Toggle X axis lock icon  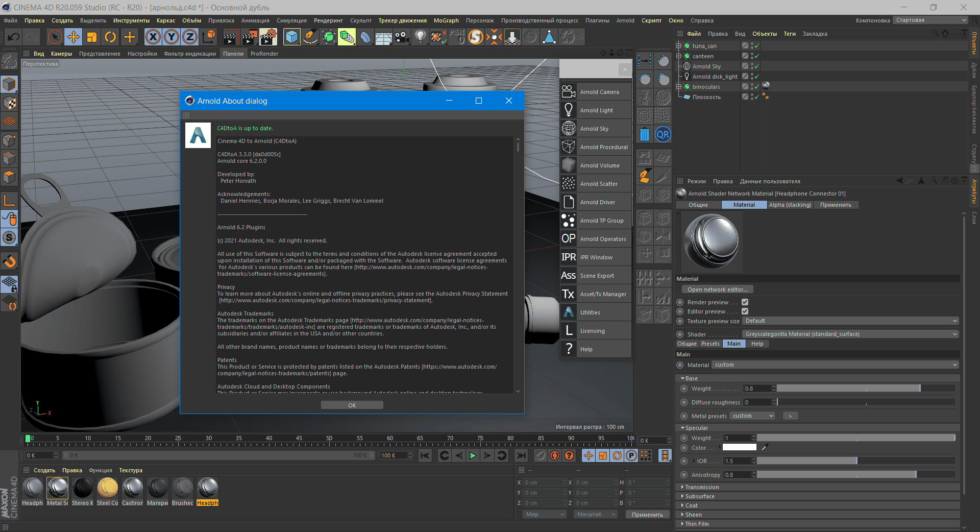pos(153,37)
